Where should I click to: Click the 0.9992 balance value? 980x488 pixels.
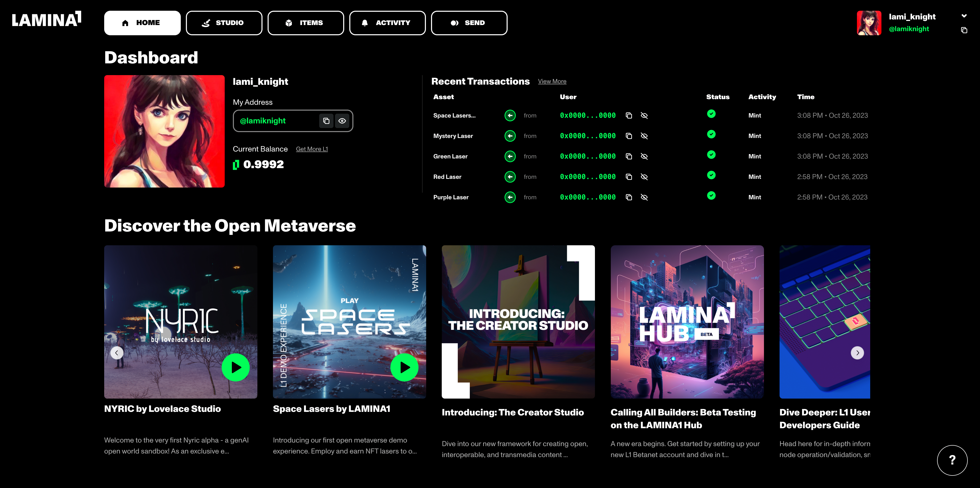[x=263, y=165]
